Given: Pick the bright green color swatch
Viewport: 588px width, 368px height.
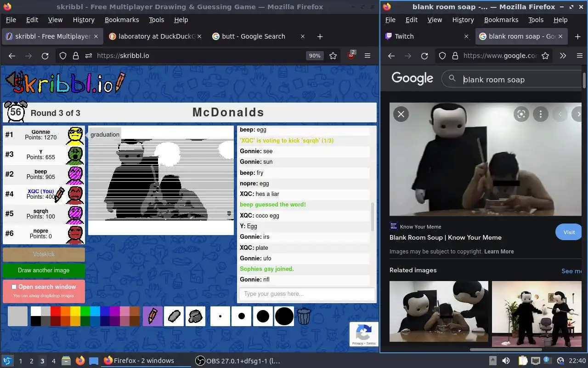Looking at the screenshot, I should pos(85,311).
